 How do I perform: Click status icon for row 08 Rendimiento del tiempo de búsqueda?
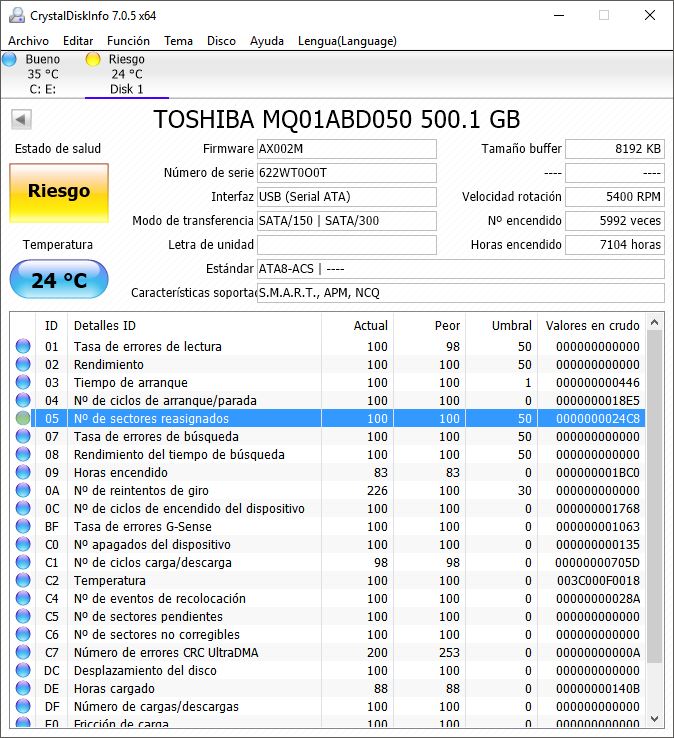pyautogui.click(x=23, y=454)
